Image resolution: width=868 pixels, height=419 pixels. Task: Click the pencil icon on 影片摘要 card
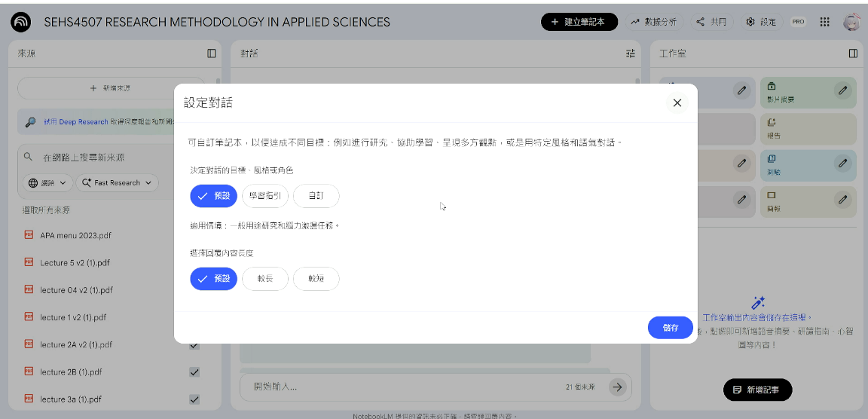pos(842,90)
